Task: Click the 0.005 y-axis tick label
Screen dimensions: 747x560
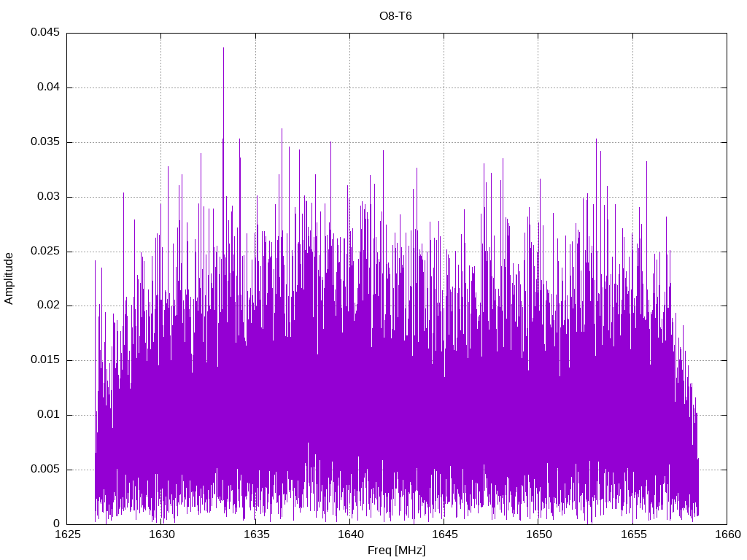Action: tap(45, 470)
